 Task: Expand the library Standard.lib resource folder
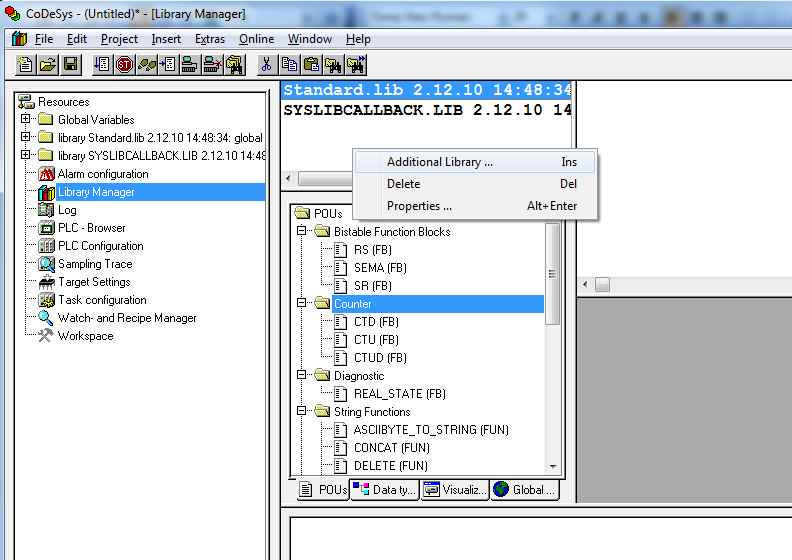[x=25, y=137]
